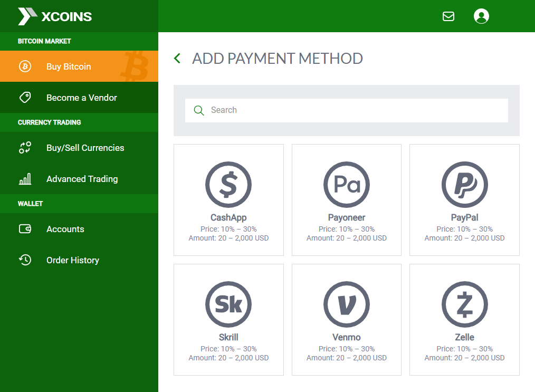Click the Order History clock icon
Image resolution: width=535 pixels, height=392 pixels.
pyautogui.click(x=25, y=260)
